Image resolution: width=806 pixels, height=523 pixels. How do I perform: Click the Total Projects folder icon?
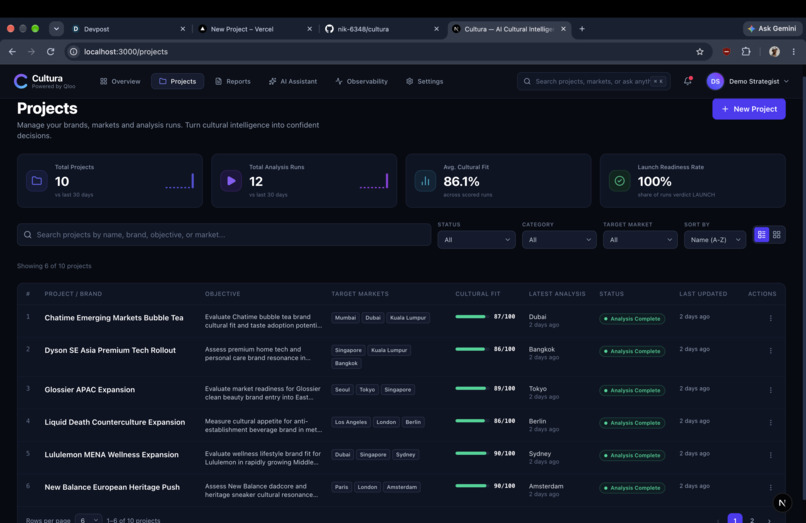pos(36,181)
